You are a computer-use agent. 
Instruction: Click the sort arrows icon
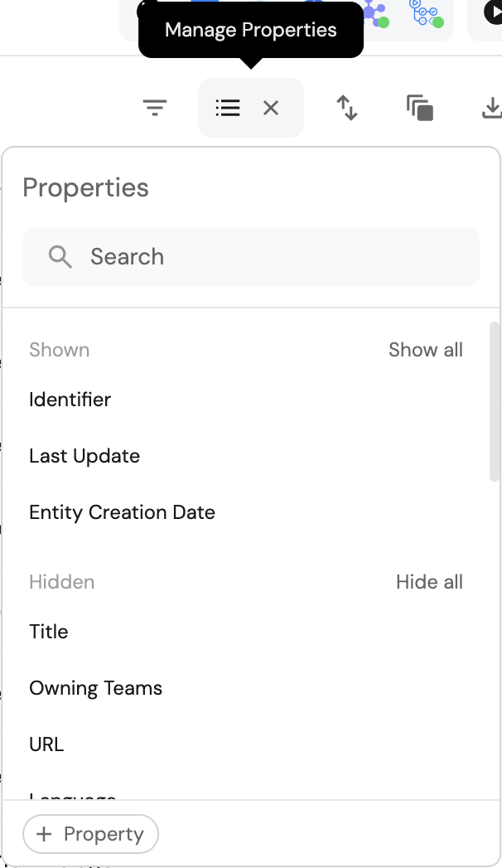(347, 108)
